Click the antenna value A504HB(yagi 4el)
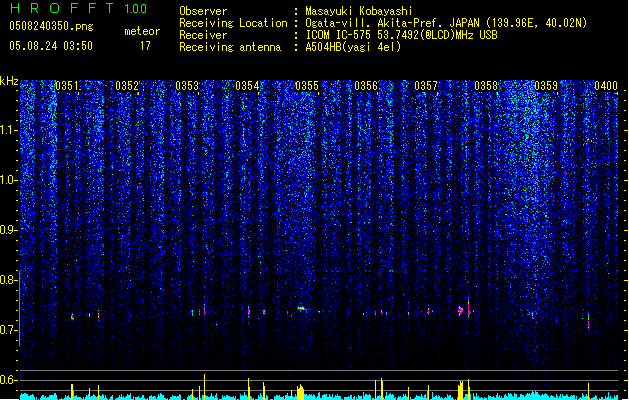Viewport: 629px width, 400px height. [353, 47]
